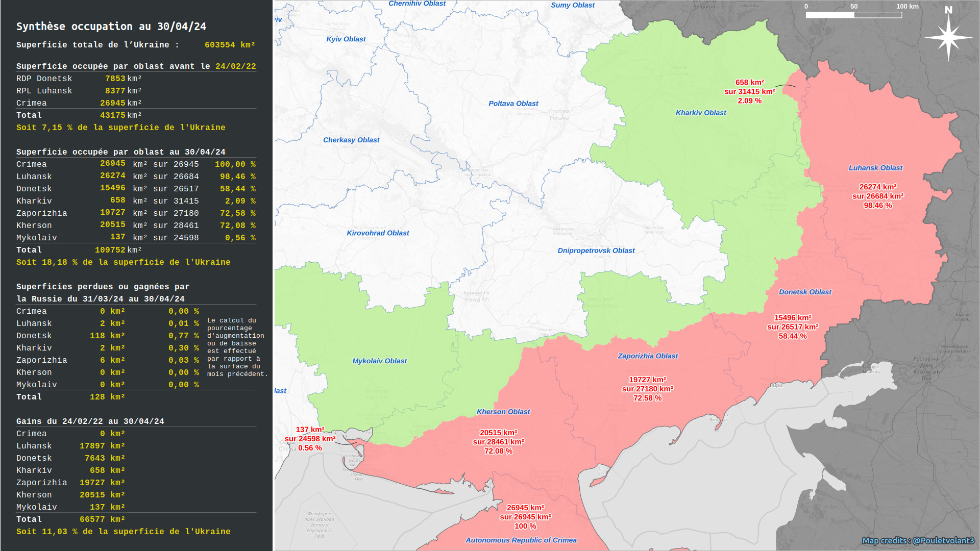Click the Synthèse occupation au 30/04/24 title
Viewport: 980px width, 551px height.
(x=111, y=27)
